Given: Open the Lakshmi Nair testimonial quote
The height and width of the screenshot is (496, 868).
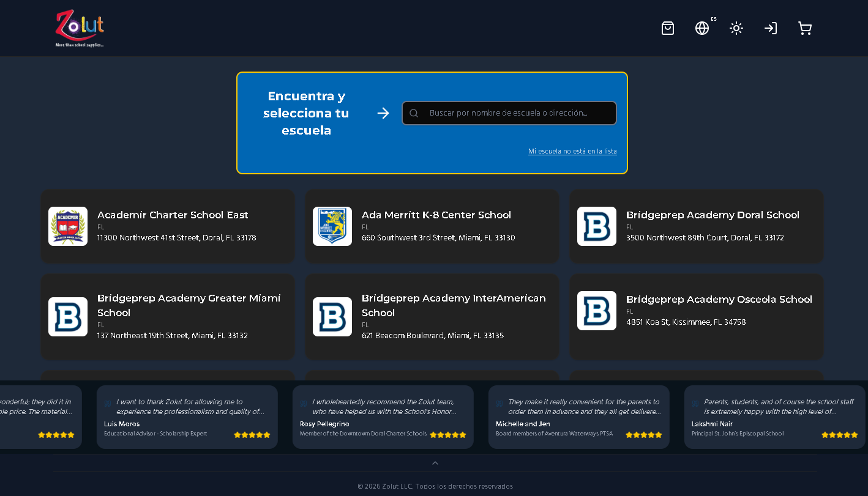Looking at the screenshot, I should 779,407.
